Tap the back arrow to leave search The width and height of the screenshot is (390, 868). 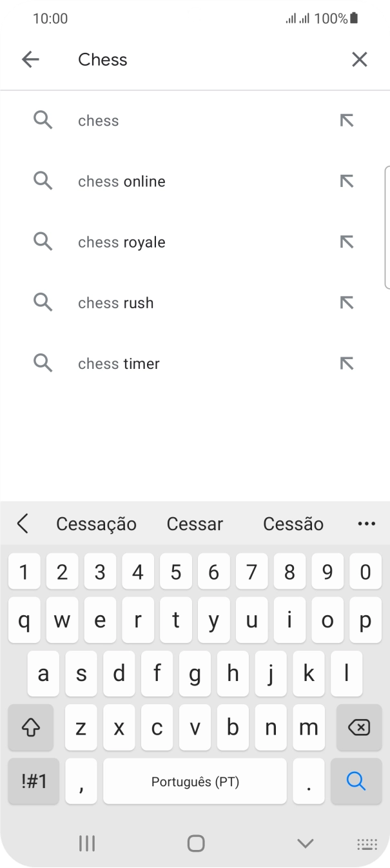[30, 59]
